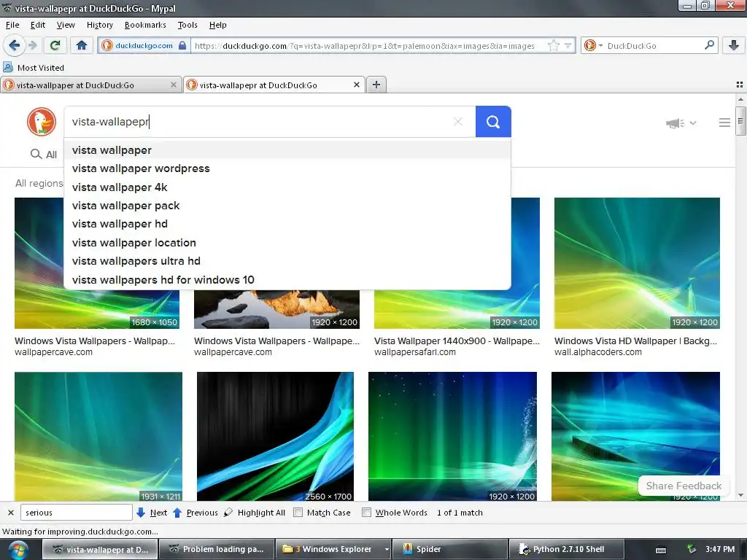This screenshot has height=560, width=747.
Task: Submit search with blue magnifier button
Action: [x=493, y=122]
